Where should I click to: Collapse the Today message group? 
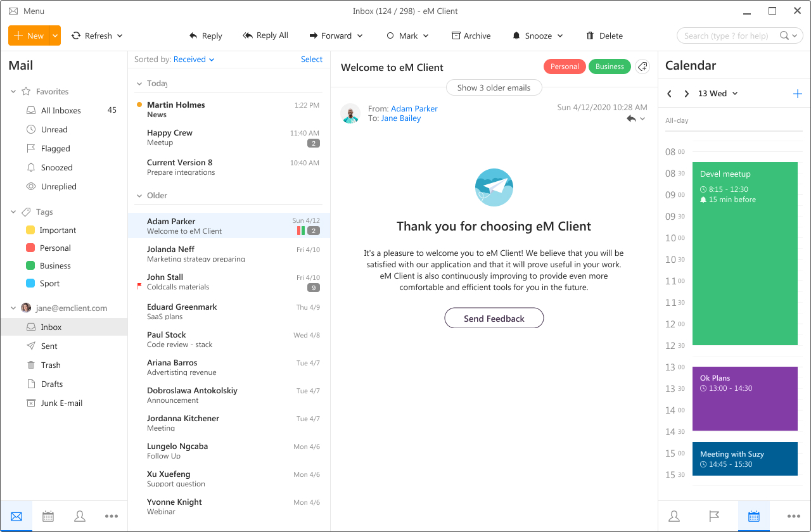point(139,84)
